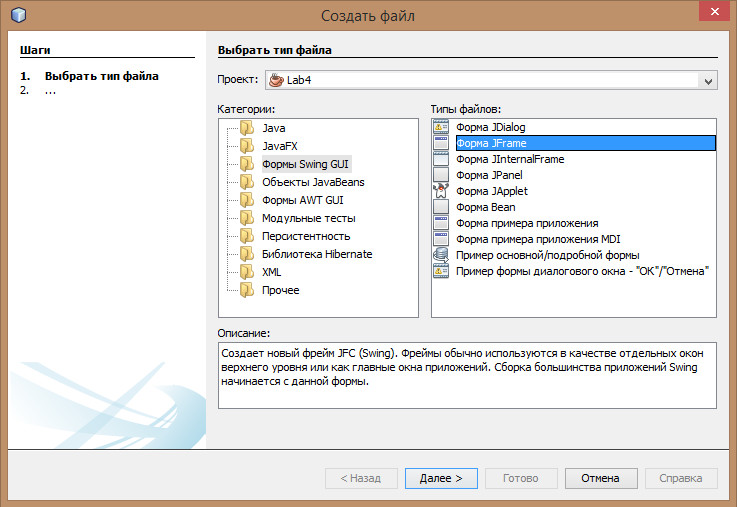Click the Форма JDialog file type icon
The width and height of the screenshot is (737, 507).
(x=441, y=127)
